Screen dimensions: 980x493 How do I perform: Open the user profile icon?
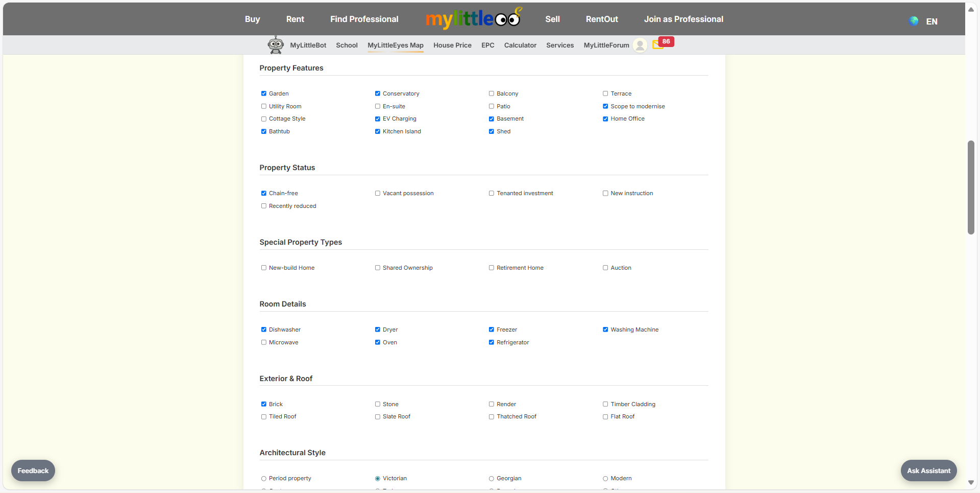point(640,45)
